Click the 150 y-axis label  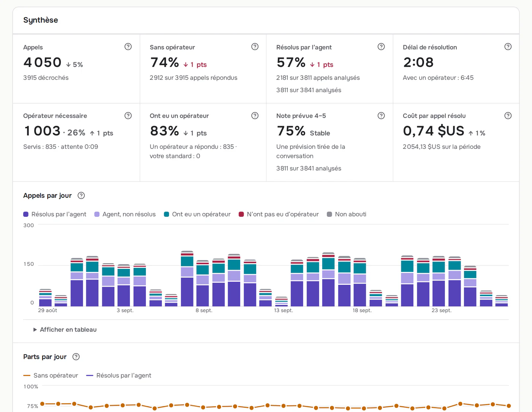tap(28, 264)
